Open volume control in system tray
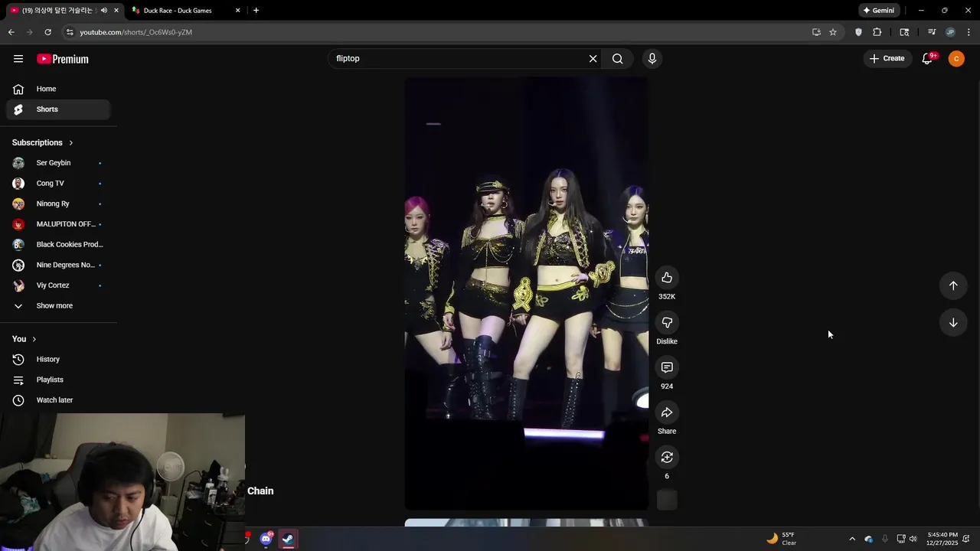Screen dimensions: 980x551 [x=913, y=539]
